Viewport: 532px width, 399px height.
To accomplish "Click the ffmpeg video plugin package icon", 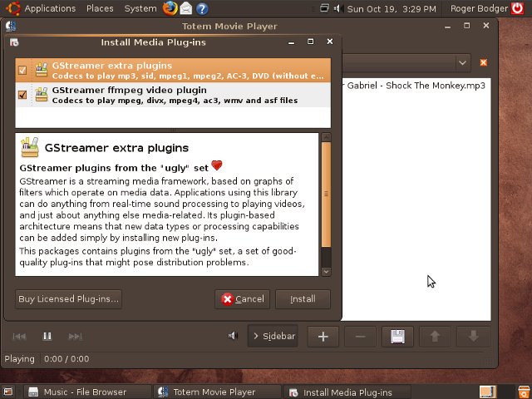I will pos(42,95).
